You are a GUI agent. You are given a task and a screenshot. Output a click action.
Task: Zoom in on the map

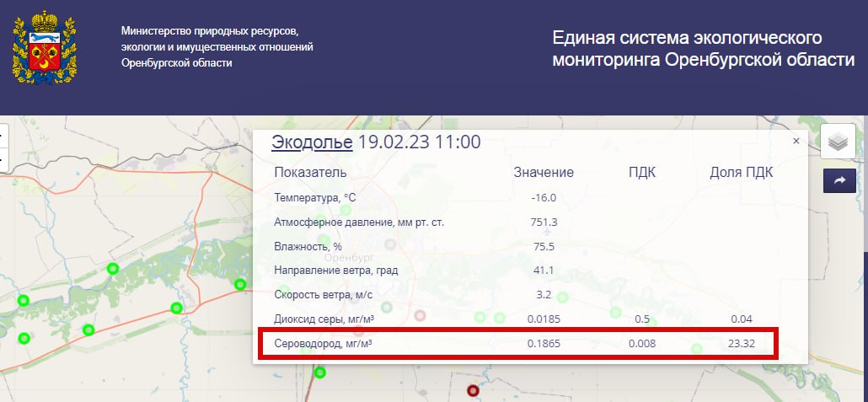(3, 135)
